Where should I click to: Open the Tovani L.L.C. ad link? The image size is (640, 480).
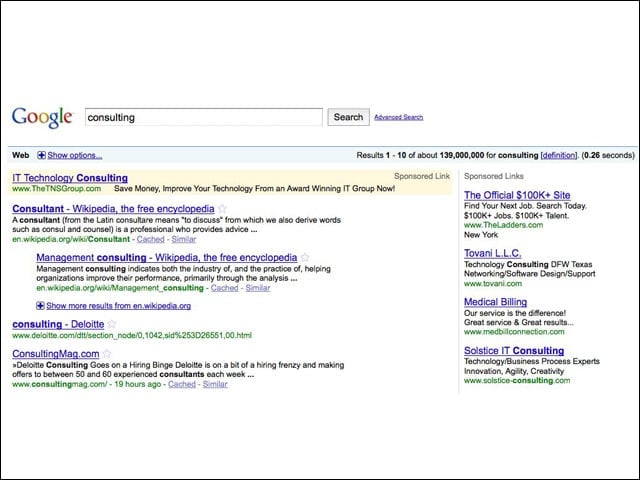coord(493,253)
